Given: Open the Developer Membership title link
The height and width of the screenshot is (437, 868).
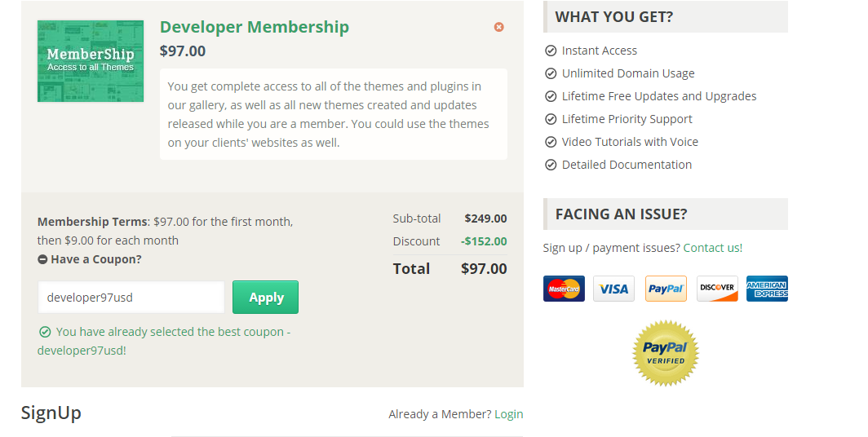Looking at the screenshot, I should (x=255, y=27).
